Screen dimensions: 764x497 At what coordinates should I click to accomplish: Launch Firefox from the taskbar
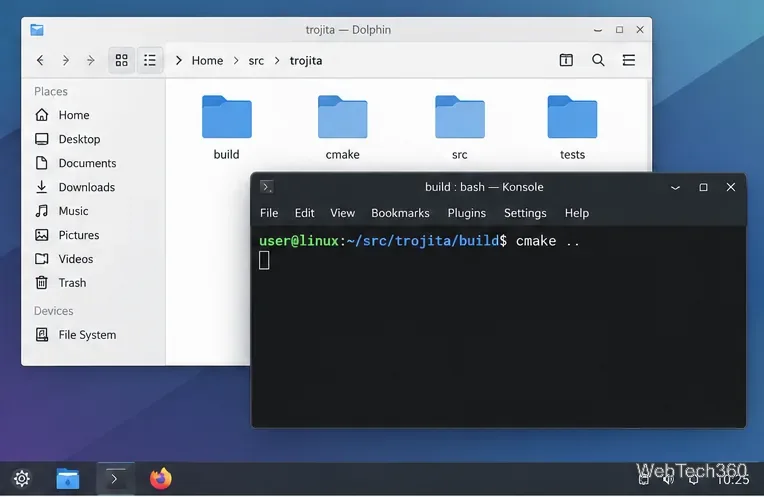pyautogui.click(x=161, y=478)
